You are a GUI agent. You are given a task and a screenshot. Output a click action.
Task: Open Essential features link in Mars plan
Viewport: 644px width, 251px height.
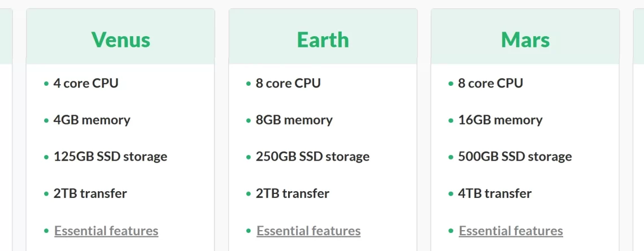pyautogui.click(x=511, y=231)
